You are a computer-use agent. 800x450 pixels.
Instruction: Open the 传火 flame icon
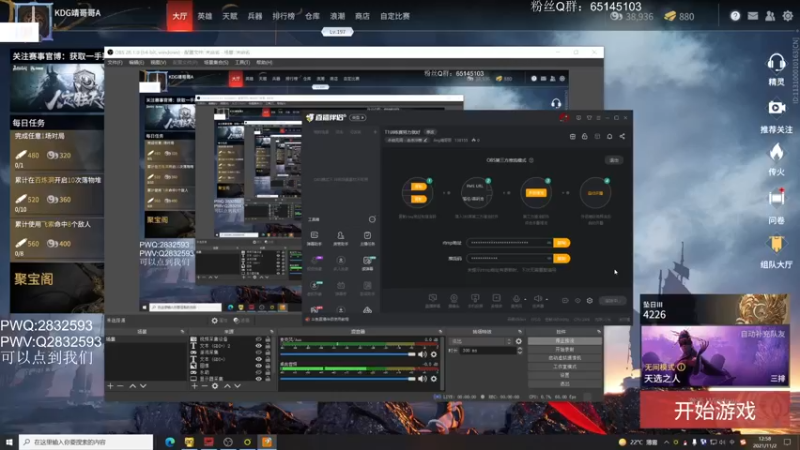777,153
